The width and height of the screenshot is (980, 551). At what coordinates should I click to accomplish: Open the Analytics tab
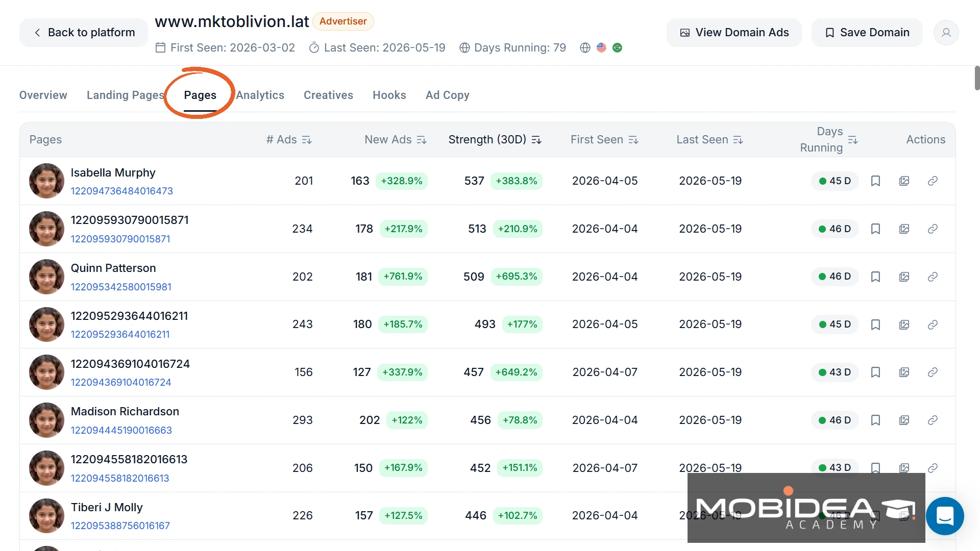(x=260, y=95)
